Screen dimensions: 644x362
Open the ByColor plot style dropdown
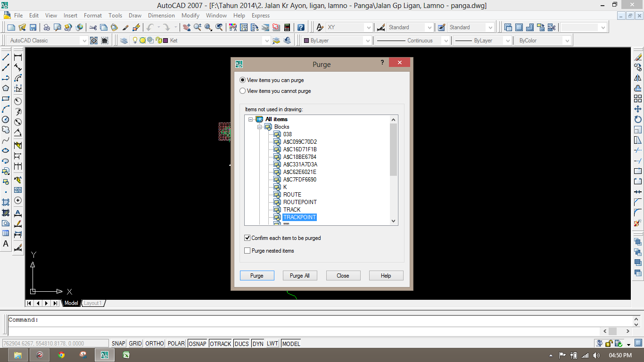[567, 41]
